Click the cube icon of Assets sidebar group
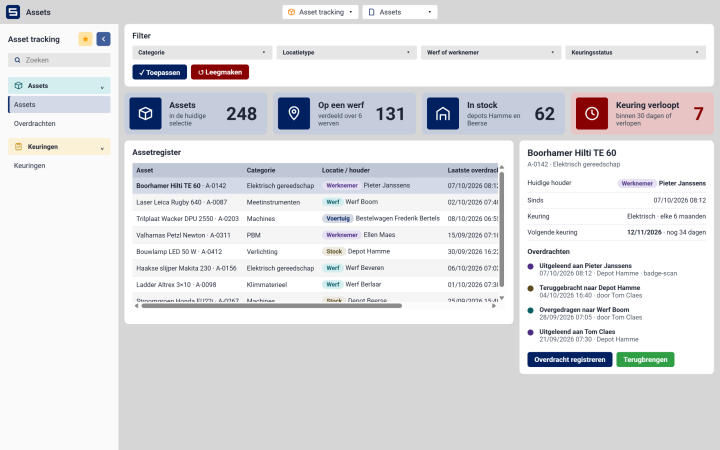The image size is (720, 450). (x=18, y=85)
